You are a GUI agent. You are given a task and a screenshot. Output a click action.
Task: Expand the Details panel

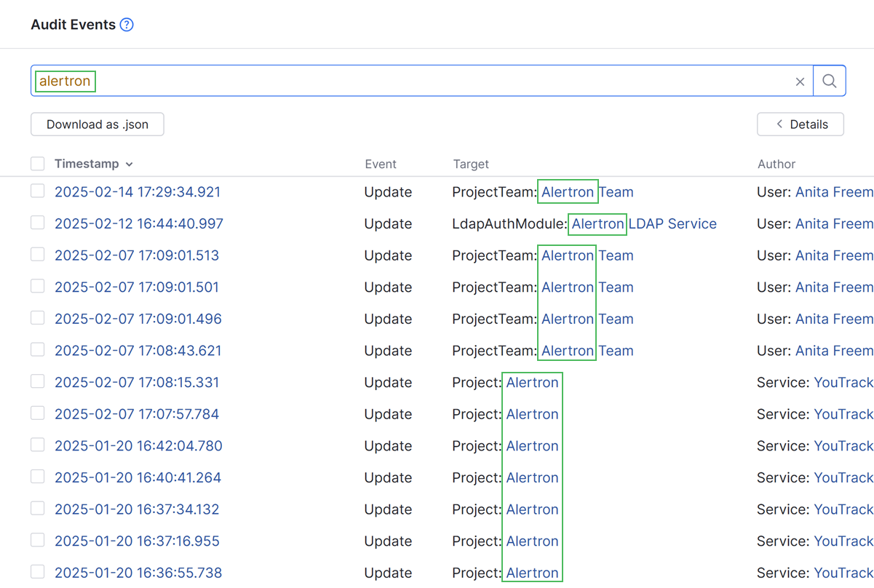(800, 124)
